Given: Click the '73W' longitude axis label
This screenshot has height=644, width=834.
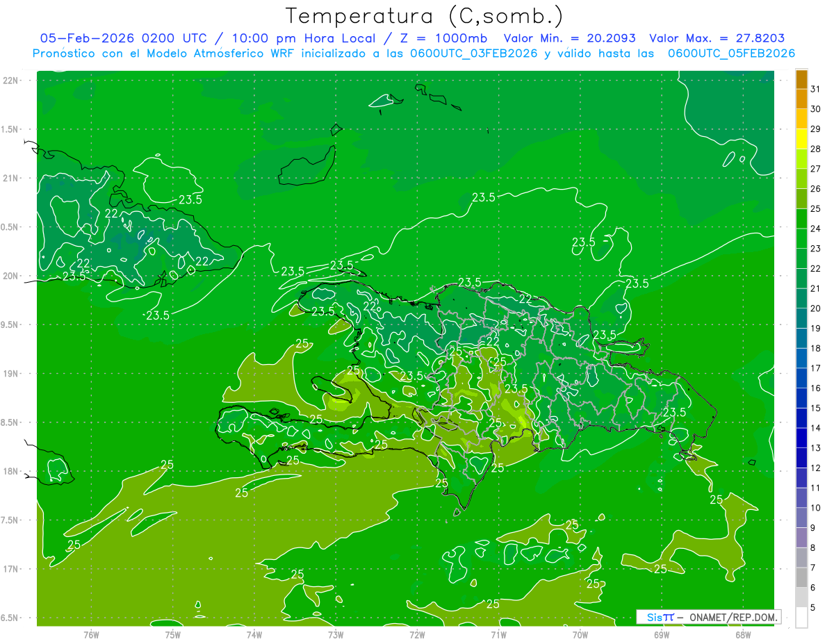Looking at the screenshot, I should tap(336, 635).
